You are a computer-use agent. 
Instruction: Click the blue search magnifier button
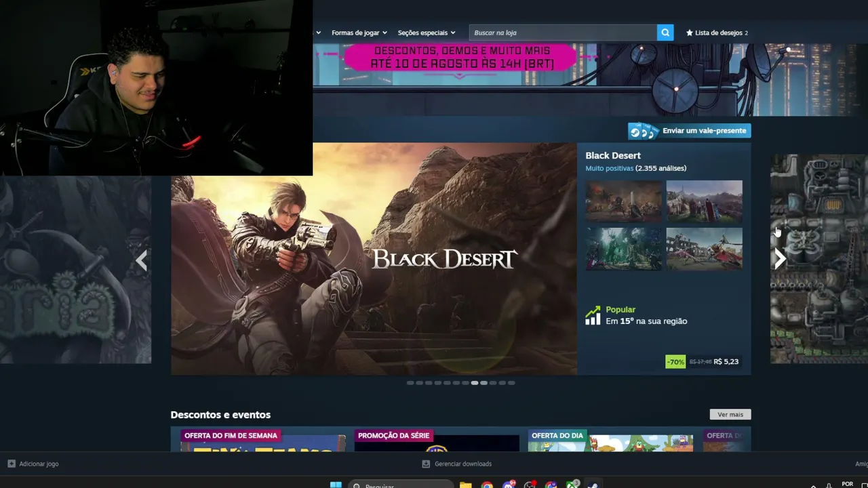665,33
